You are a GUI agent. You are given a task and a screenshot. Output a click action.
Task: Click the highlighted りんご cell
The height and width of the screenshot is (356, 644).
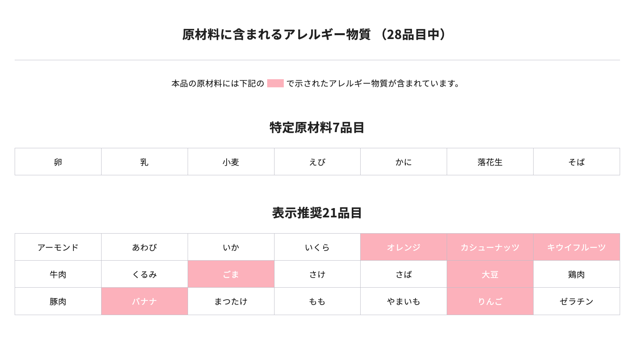(x=490, y=301)
